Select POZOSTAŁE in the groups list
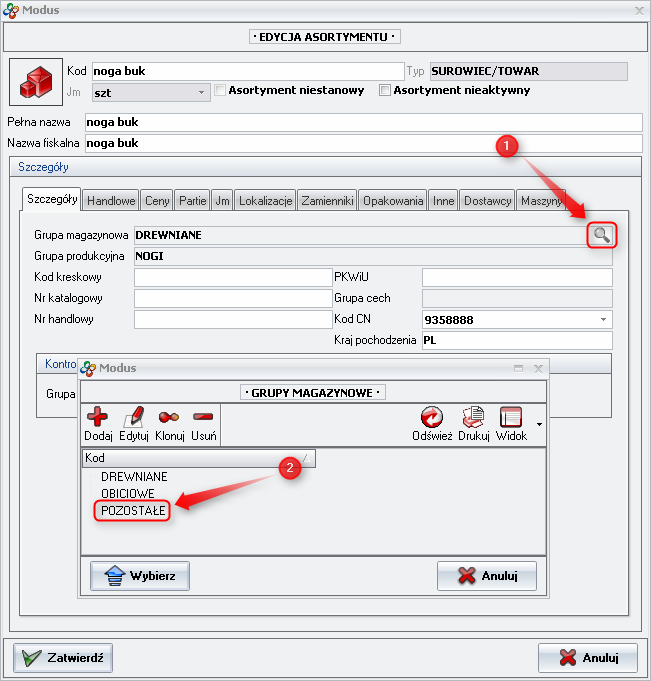Image resolution: width=651 pixels, height=681 pixels. point(134,510)
